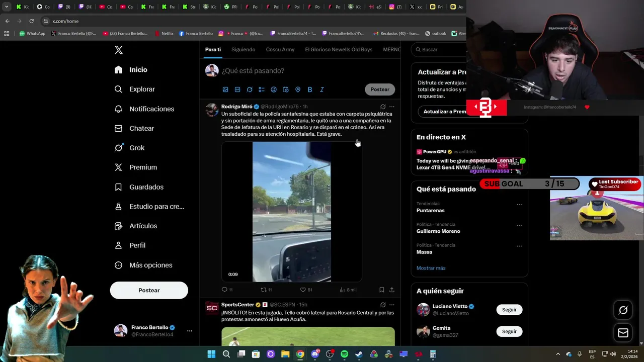Viewport: 644px width, 362px height.
Task: Open the Explorar search page
Action: click(134, 89)
